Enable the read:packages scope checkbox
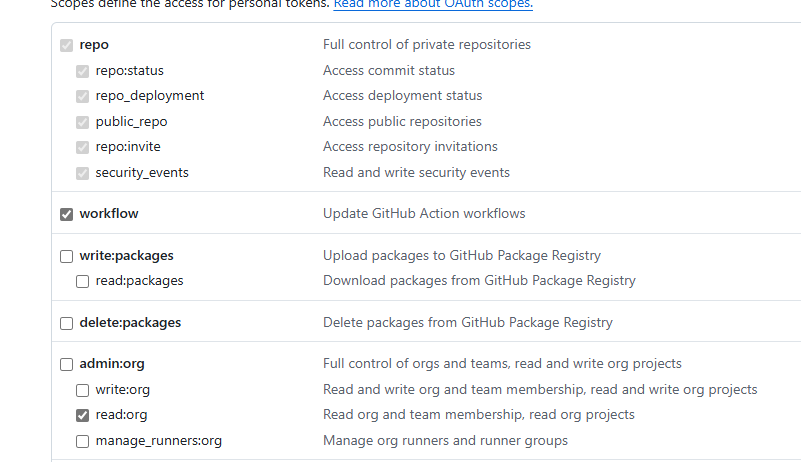Image resolution: width=801 pixels, height=462 pixels. pos(83,281)
